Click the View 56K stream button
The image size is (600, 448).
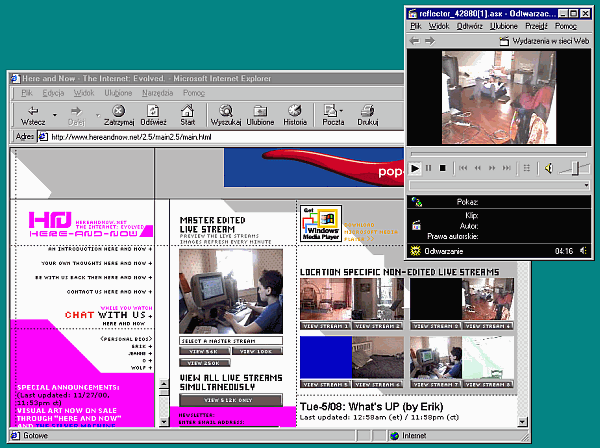coord(205,351)
